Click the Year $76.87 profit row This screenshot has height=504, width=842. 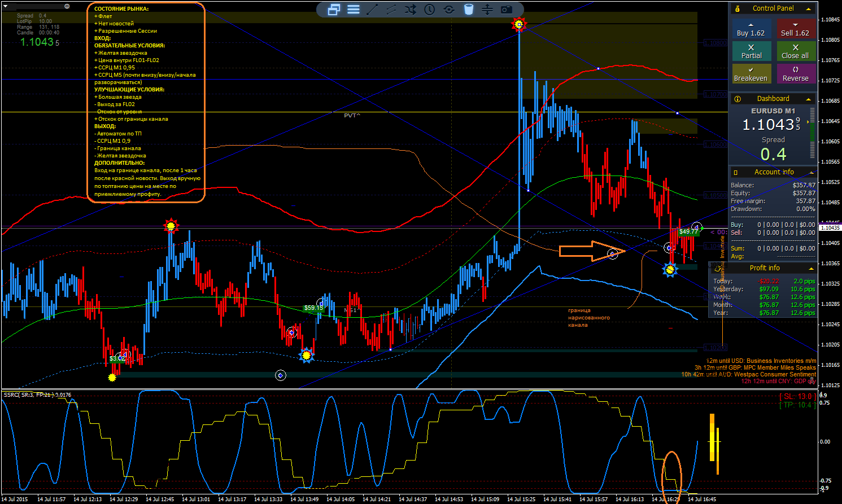point(764,313)
